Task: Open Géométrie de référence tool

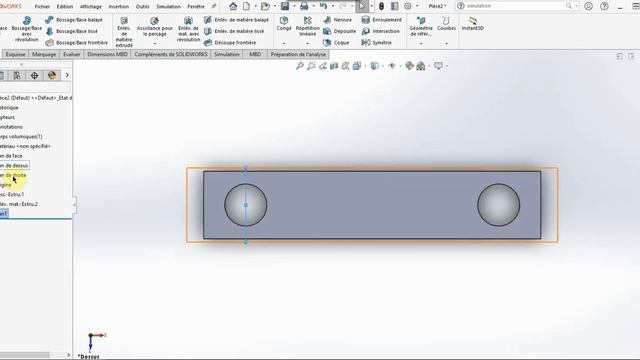Action: coord(421,26)
